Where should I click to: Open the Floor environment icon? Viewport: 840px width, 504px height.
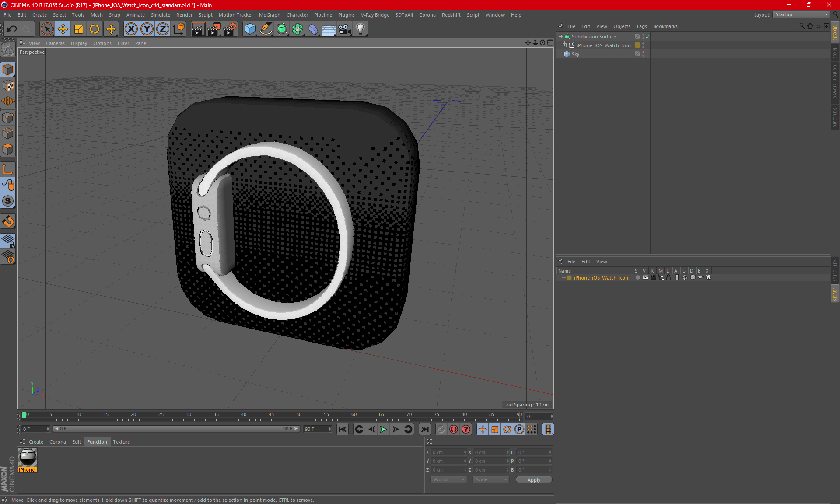point(329,29)
